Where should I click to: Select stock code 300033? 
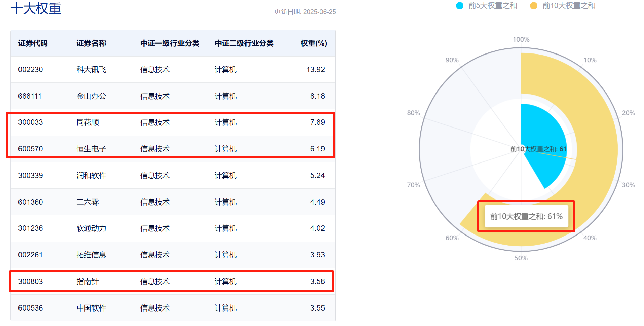pyautogui.click(x=31, y=122)
